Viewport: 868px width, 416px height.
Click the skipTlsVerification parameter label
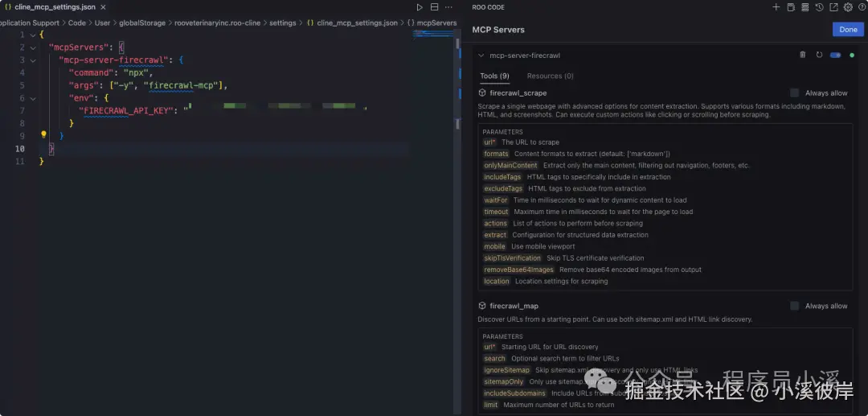pos(512,258)
